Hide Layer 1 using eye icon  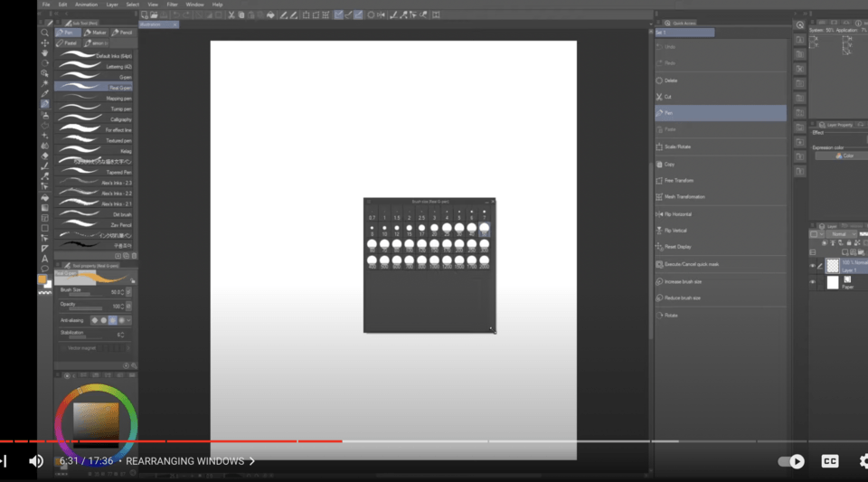coord(812,266)
